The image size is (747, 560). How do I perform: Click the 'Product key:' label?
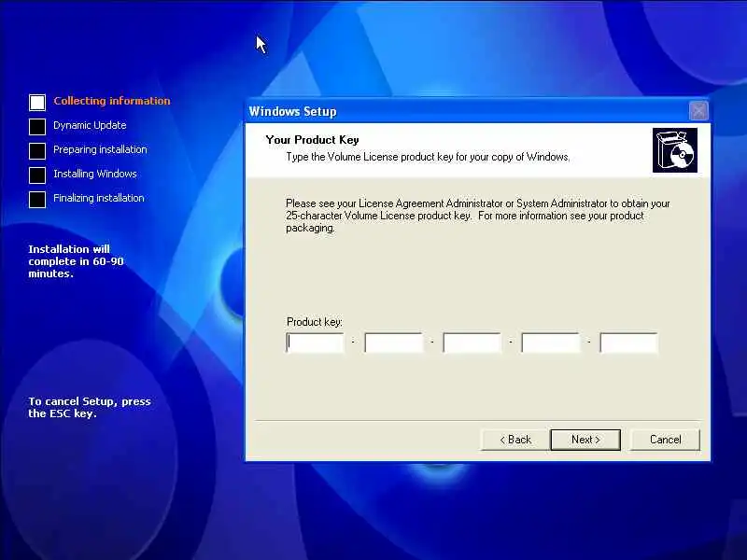tap(315, 322)
